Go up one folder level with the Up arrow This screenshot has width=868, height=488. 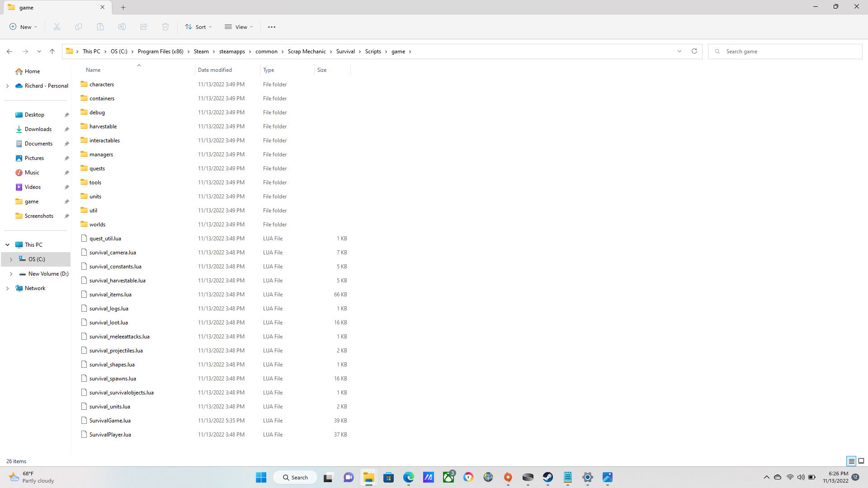click(52, 52)
